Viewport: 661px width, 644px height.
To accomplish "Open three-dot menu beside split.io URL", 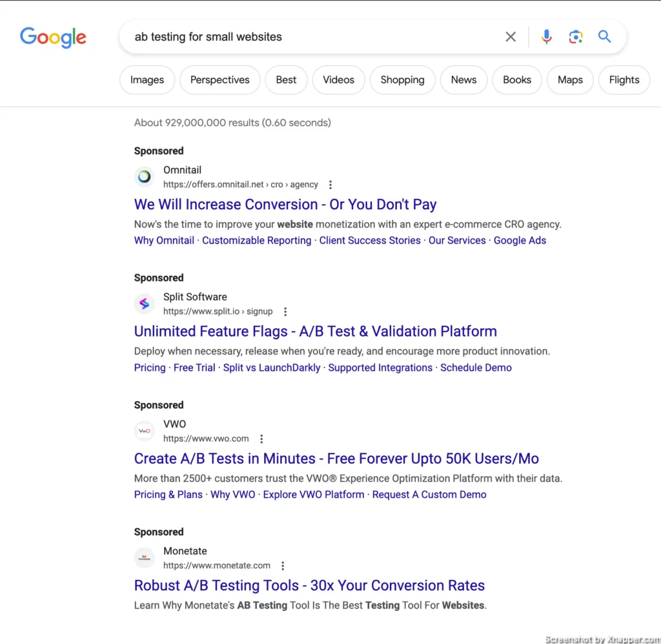I will click(285, 312).
